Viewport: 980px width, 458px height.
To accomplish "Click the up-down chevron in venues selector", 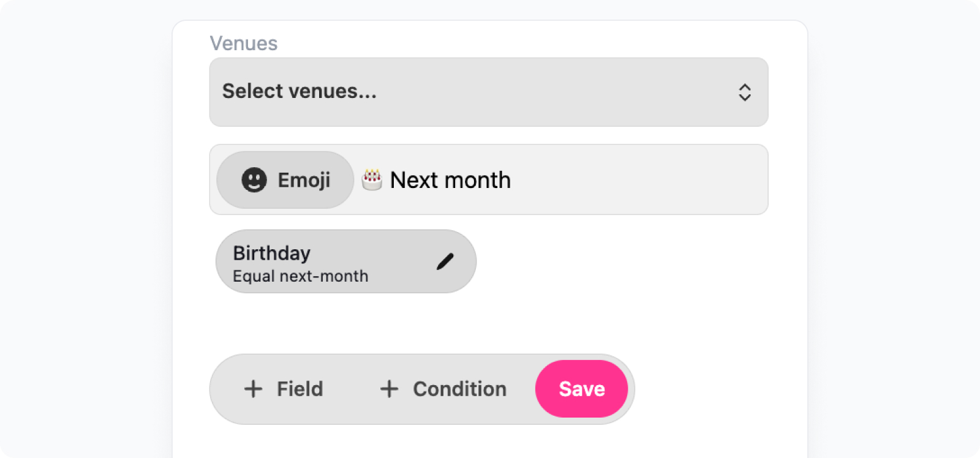I will (744, 92).
